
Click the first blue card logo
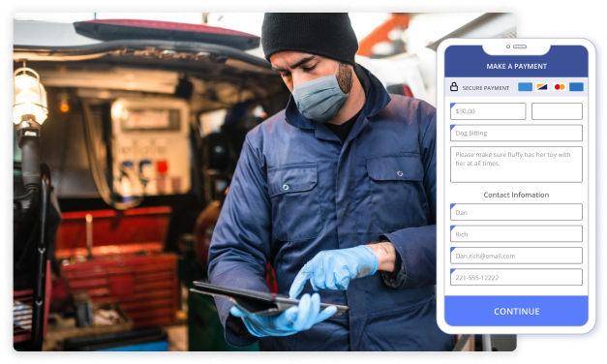(x=525, y=87)
